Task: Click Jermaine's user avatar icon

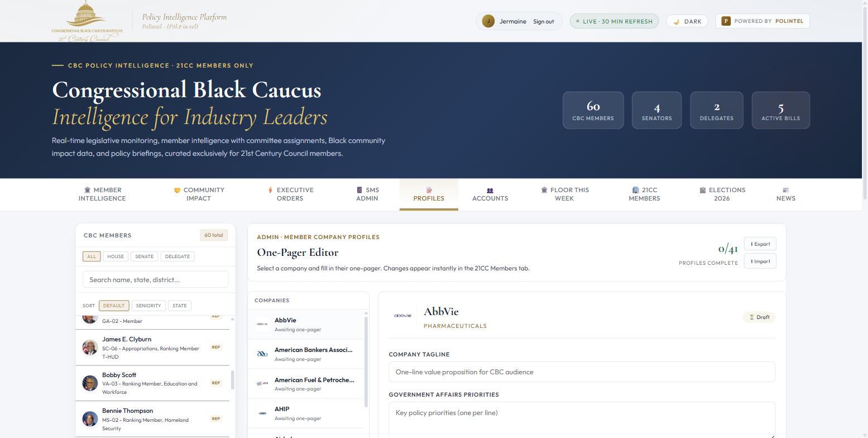Action: [488, 21]
